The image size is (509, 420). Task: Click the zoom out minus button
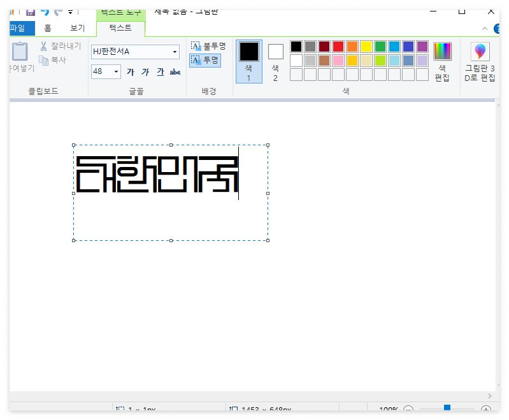coord(408,409)
